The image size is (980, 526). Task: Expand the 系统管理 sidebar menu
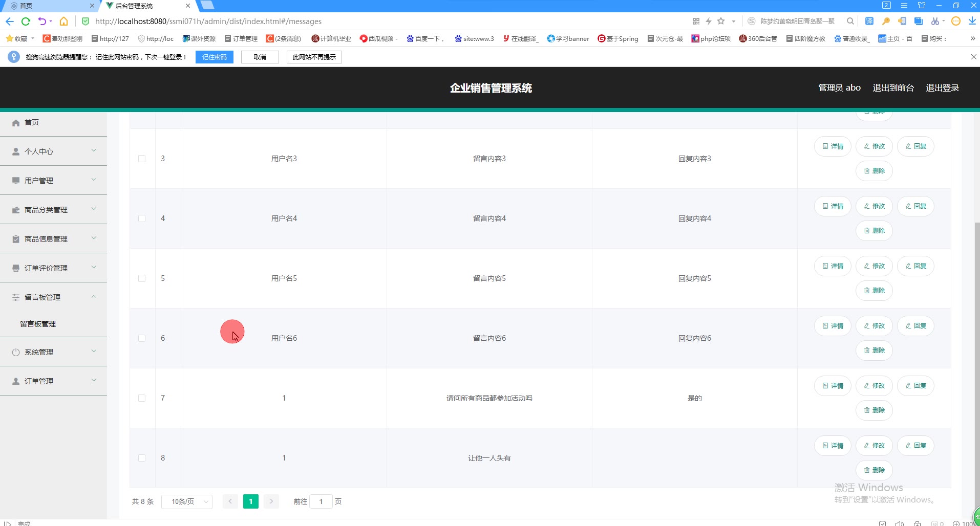53,352
